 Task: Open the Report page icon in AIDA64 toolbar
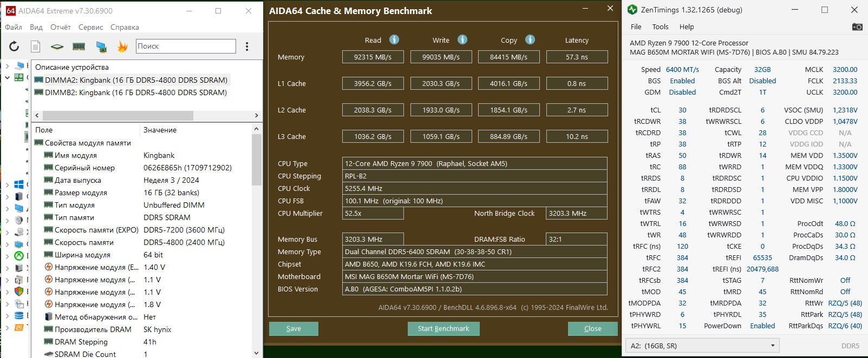point(35,47)
